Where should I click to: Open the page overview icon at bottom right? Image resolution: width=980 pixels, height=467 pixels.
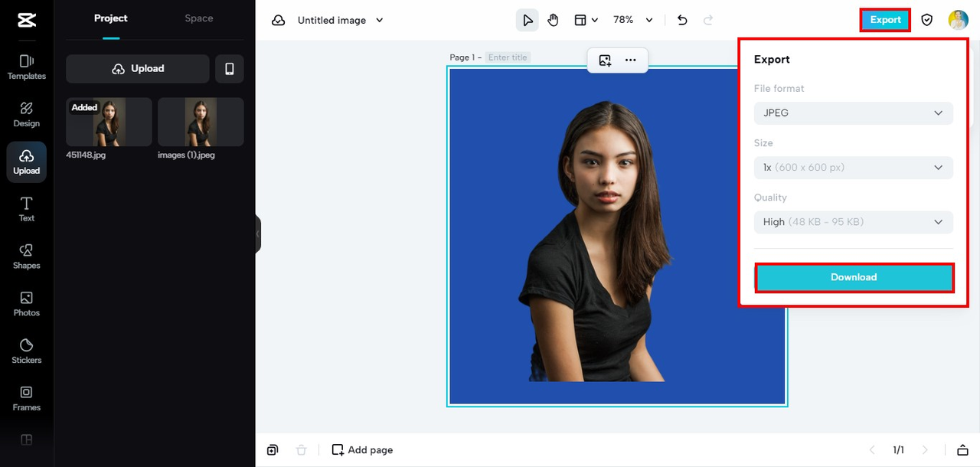click(962, 450)
